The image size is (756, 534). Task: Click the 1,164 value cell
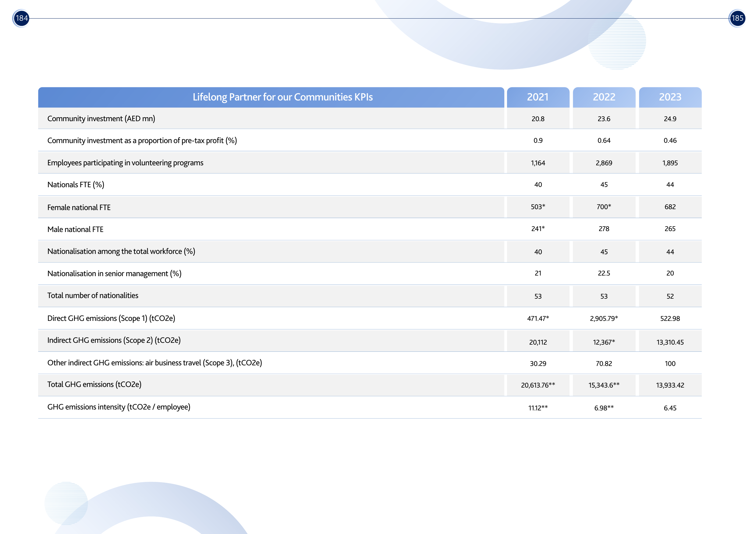click(538, 163)
